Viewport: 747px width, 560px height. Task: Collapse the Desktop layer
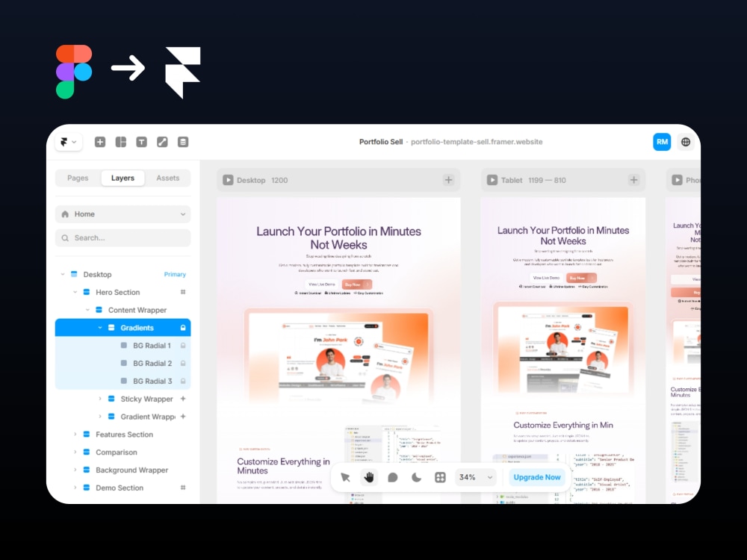pyautogui.click(x=63, y=274)
